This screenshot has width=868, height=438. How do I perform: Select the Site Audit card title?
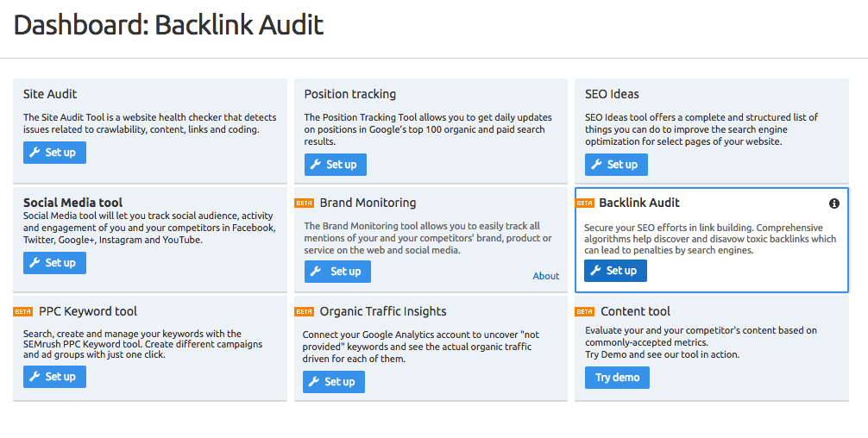50,94
